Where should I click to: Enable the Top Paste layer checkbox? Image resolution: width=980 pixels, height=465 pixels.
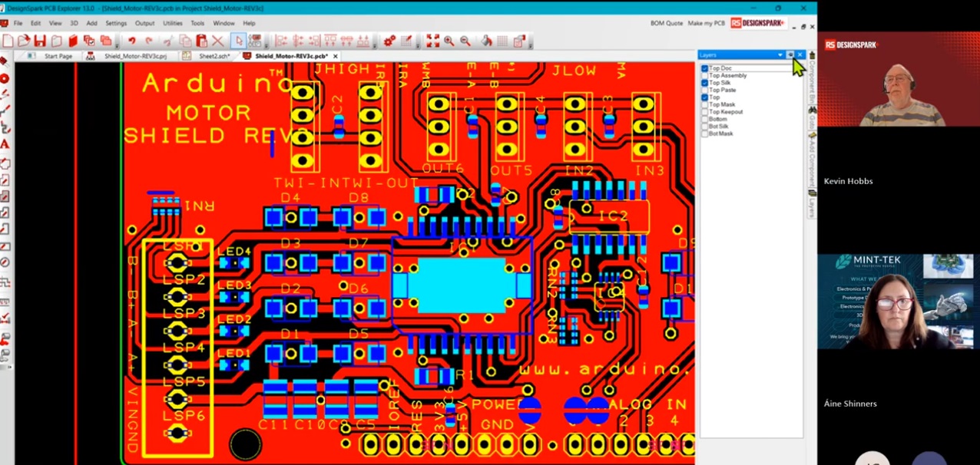click(705, 90)
